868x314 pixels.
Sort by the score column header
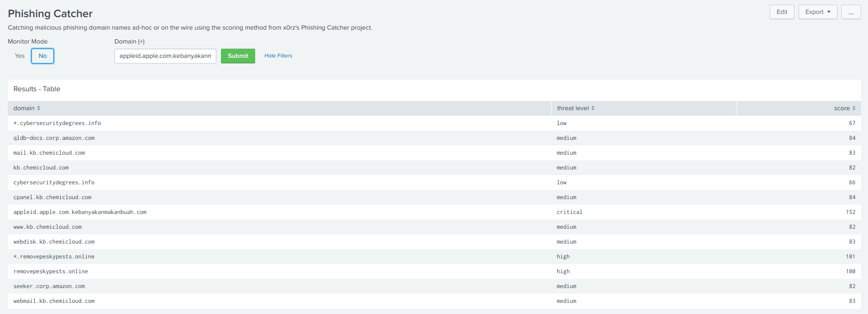coord(844,108)
